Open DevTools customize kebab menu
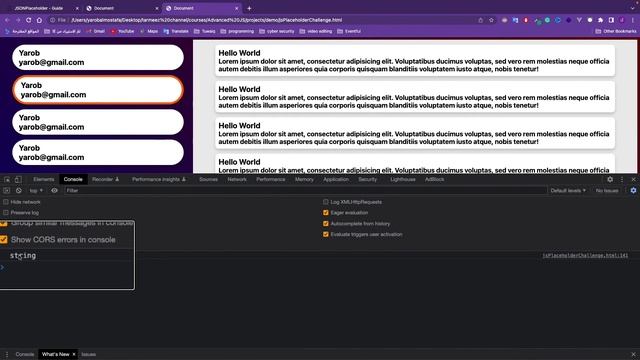Viewport: 640px width, 360px height. coord(622,179)
